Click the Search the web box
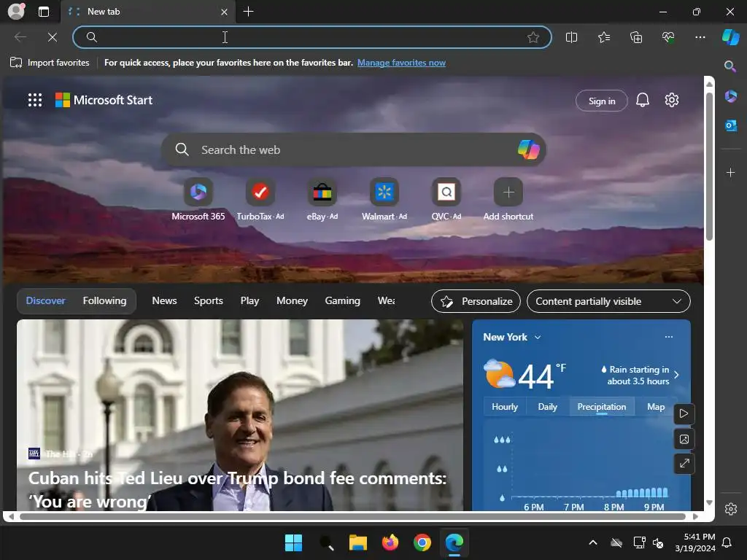Screen dimensions: 747x560 tap(354, 149)
